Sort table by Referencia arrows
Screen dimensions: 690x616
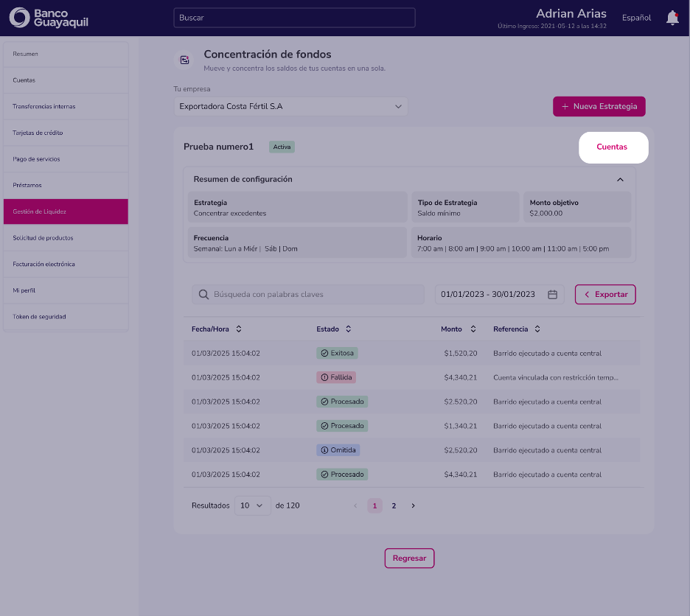click(x=537, y=329)
